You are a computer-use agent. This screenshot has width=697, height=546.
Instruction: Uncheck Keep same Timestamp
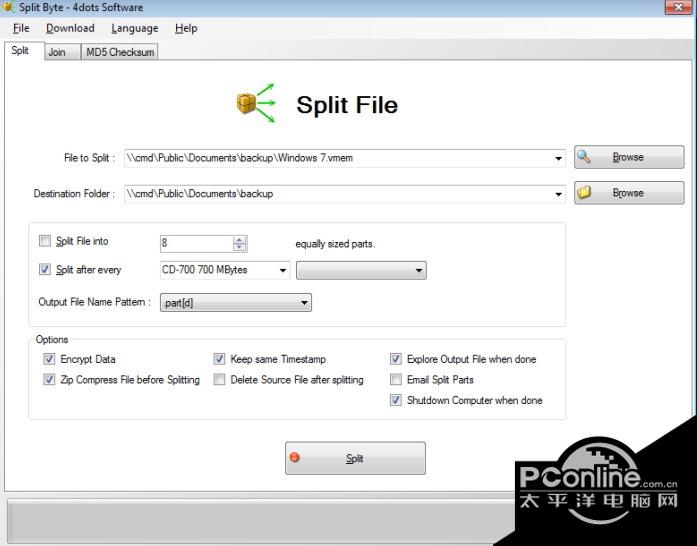click(x=219, y=359)
